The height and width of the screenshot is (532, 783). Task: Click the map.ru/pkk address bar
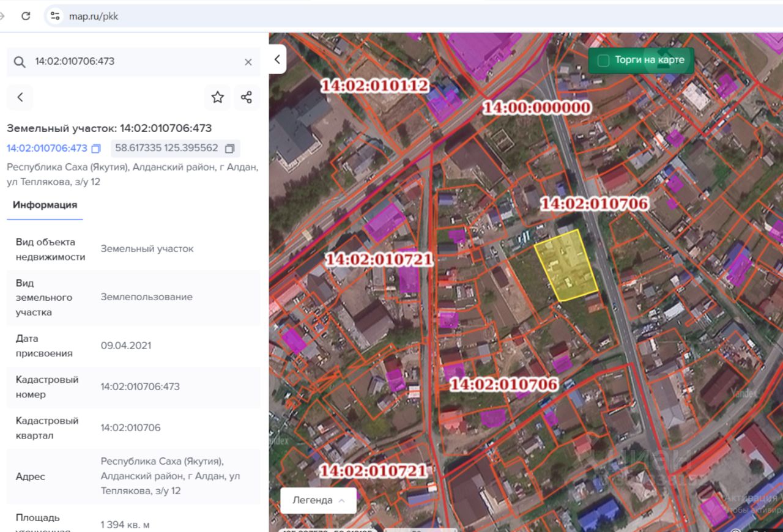[93, 17]
